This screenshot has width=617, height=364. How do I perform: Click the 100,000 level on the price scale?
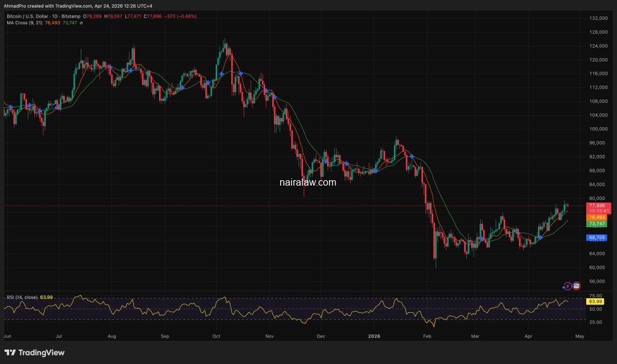pyautogui.click(x=597, y=129)
